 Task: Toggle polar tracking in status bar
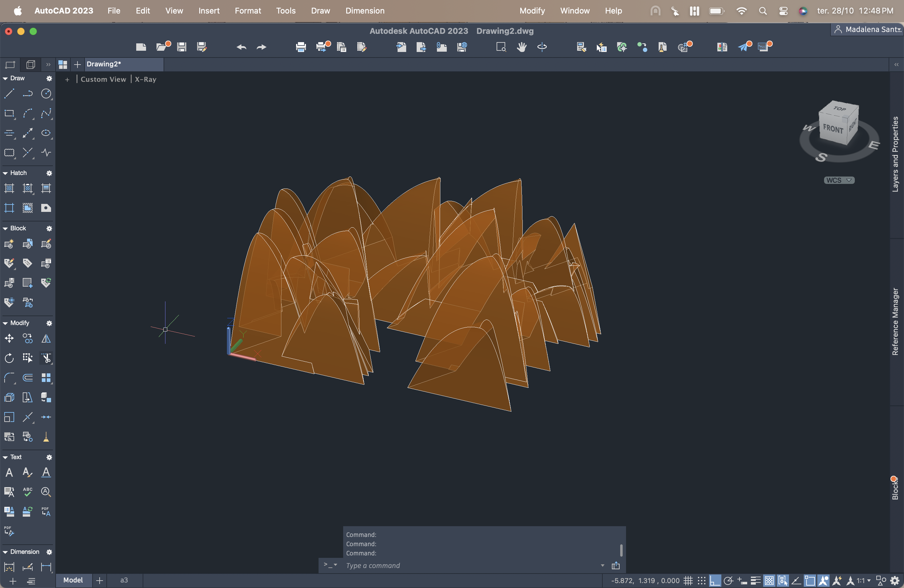pos(728,580)
